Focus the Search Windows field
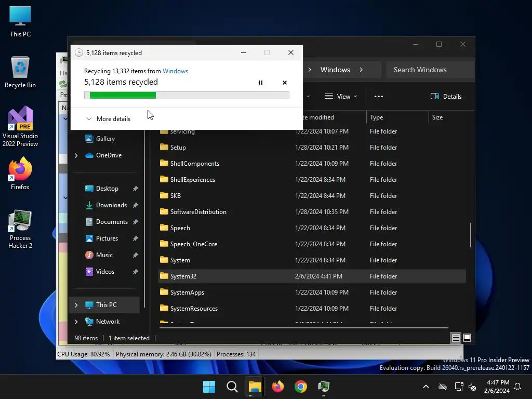532x399 pixels. click(430, 70)
